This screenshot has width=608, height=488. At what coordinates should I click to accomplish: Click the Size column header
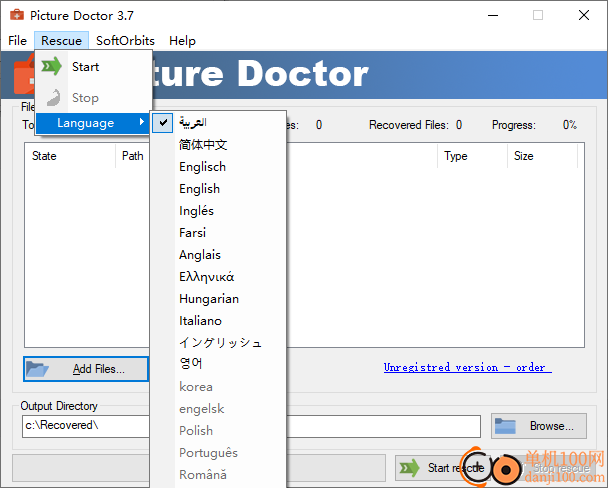[542, 156]
